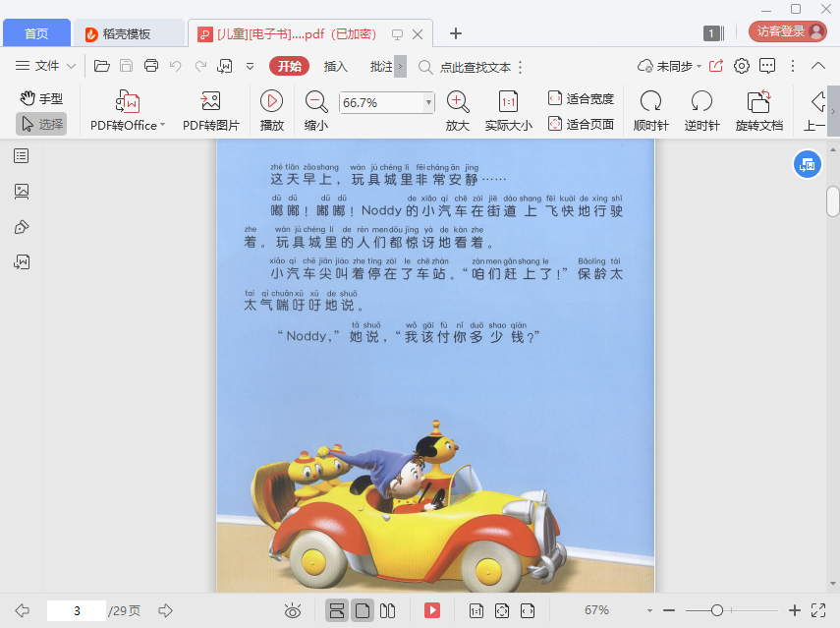Go to next page arrow
The image size is (840, 628).
[x=165, y=610]
